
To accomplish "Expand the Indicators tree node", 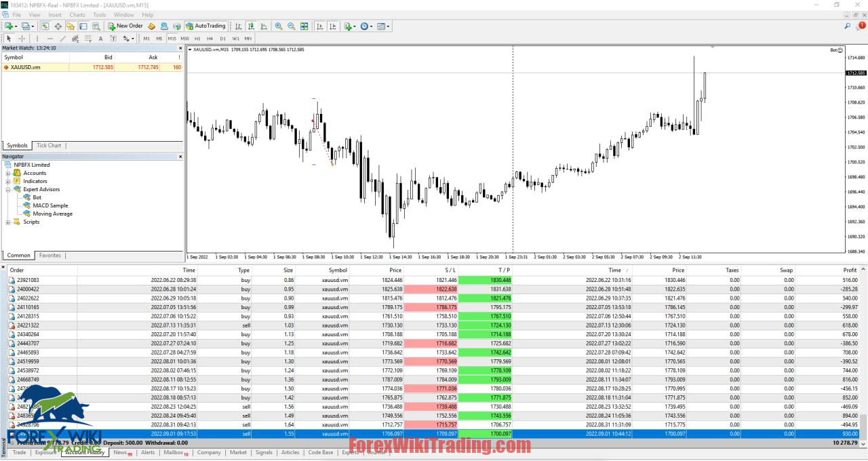I will tap(8, 181).
